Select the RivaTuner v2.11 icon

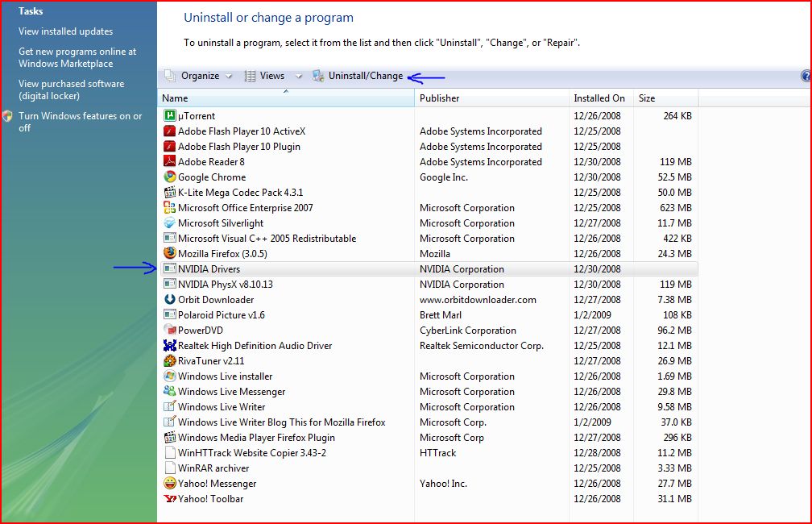(170, 361)
